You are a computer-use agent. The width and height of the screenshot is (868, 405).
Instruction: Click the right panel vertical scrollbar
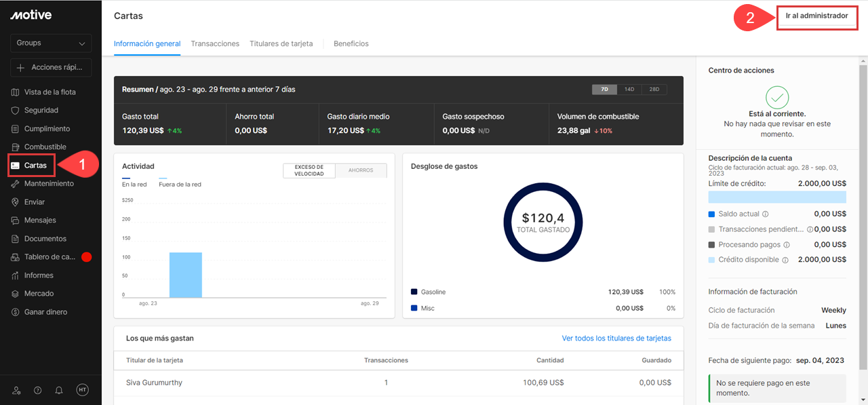click(863, 204)
